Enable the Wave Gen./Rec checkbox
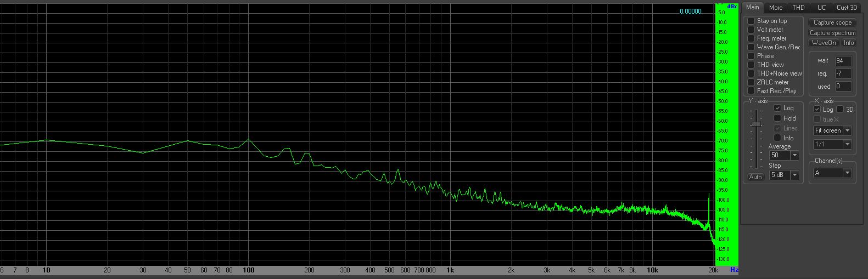The height and width of the screenshot is (279, 868). coord(751,47)
